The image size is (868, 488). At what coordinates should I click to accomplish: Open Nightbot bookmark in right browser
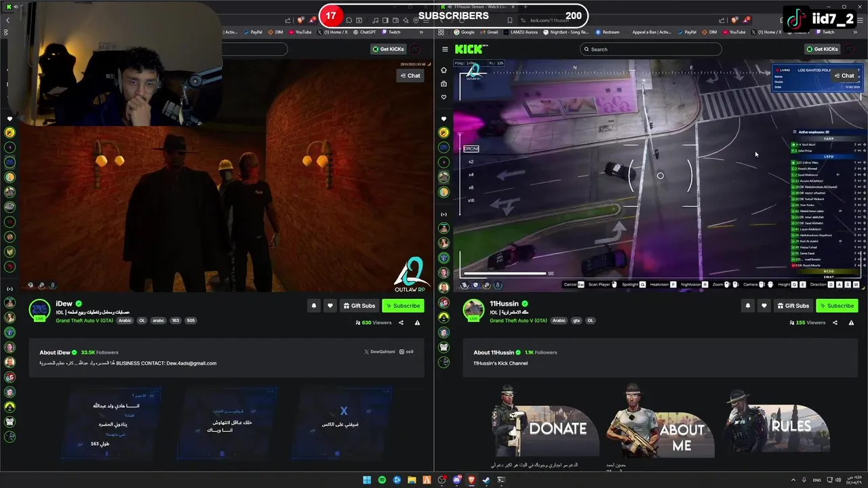(566, 32)
